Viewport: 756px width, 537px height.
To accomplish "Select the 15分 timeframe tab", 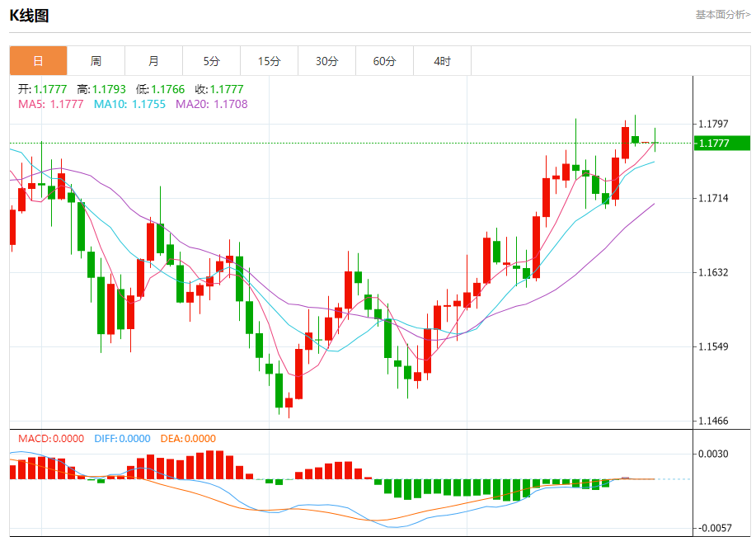I will 269,61.
